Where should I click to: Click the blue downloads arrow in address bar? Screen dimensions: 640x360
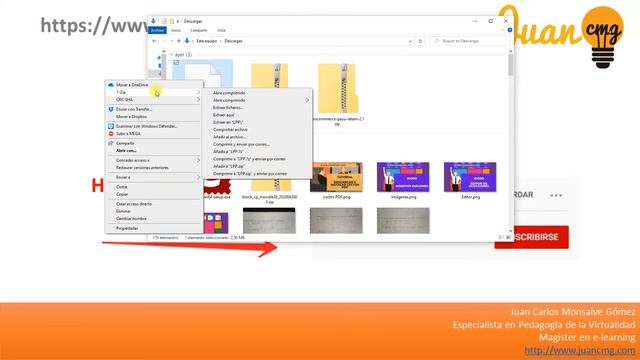(x=187, y=41)
